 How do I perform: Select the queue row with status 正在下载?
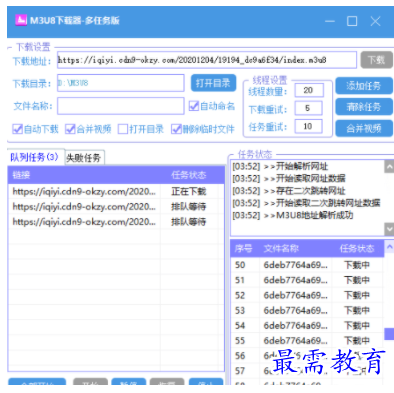(x=116, y=191)
